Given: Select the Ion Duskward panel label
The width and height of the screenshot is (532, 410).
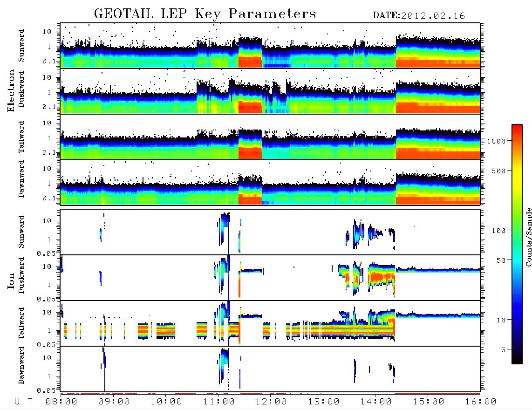Looking at the screenshot, I should pyautogui.click(x=21, y=275).
